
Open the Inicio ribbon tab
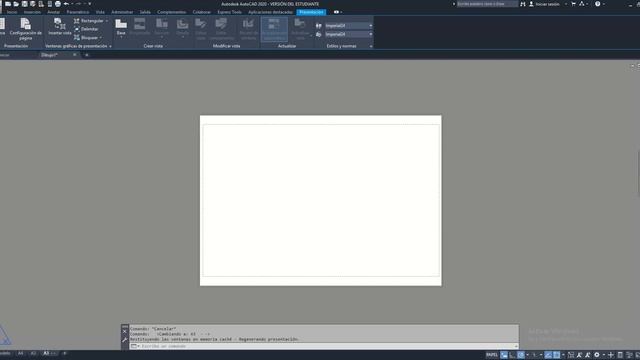pos(12,12)
